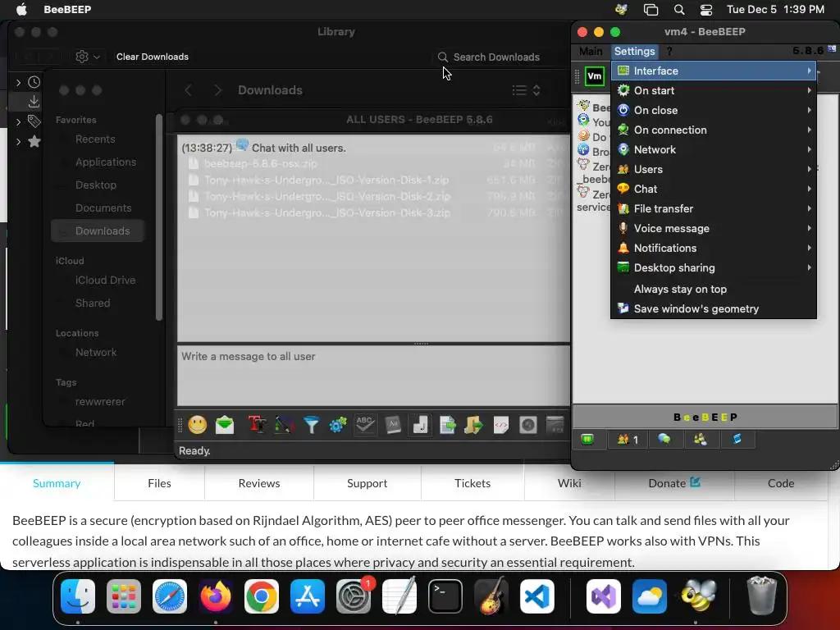Open BeeBEEP bee app in the Dock
This screenshot has width=840, height=630.
[x=699, y=596]
